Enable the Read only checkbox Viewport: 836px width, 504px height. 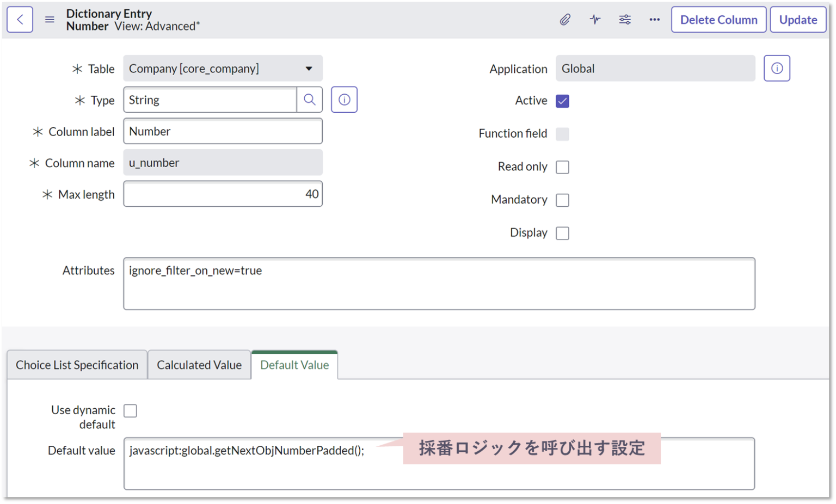(563, 167)
